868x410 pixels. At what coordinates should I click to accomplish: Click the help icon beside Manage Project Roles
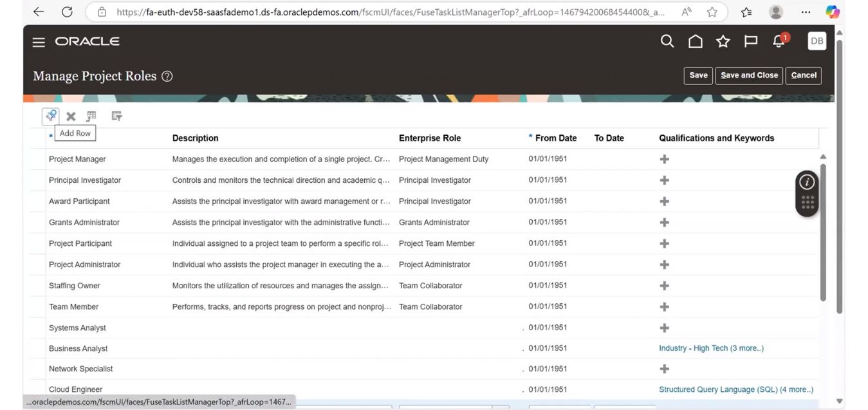(167, 76)
